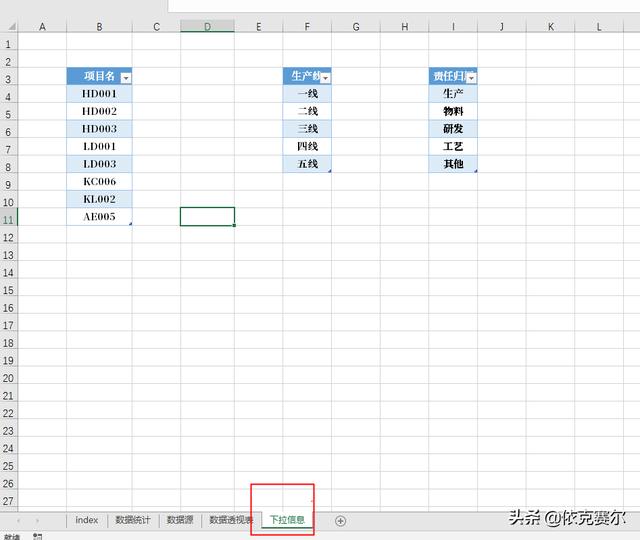Select column I header

[453, 27]
